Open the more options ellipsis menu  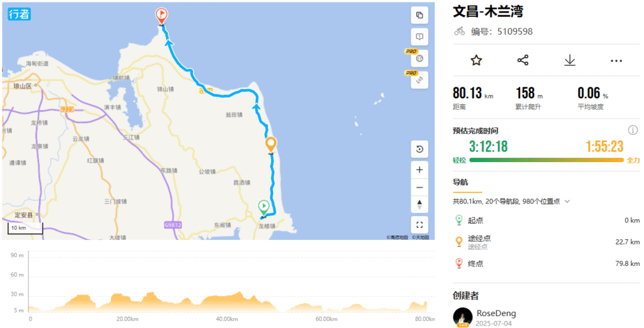coord(616,61)
